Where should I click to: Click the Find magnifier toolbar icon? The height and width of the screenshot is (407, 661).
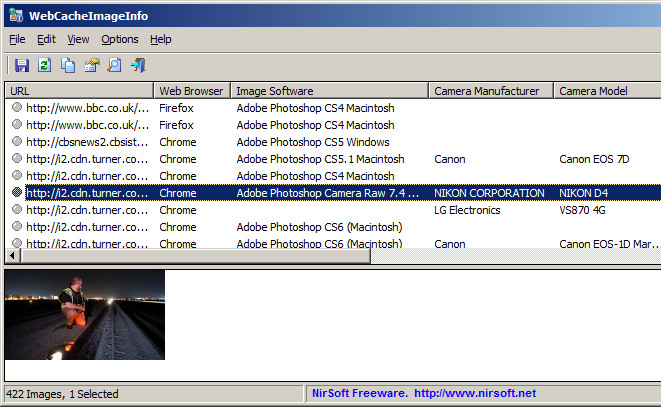114,65
